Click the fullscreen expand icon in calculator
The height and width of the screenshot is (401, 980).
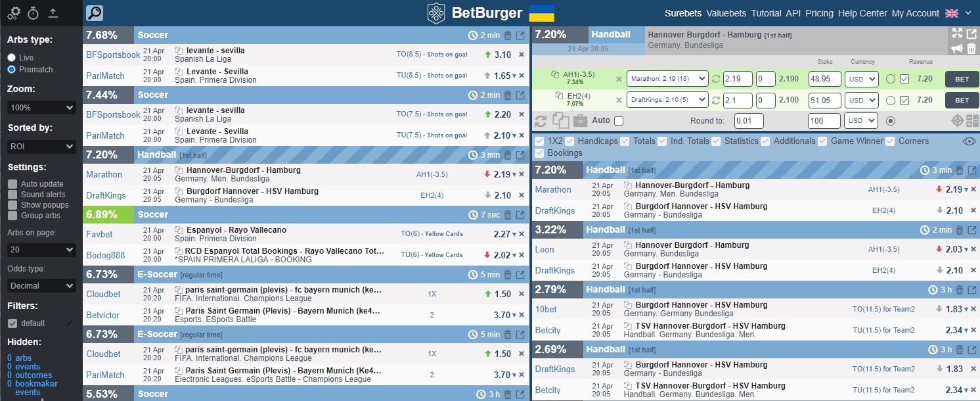pos(957,33)
